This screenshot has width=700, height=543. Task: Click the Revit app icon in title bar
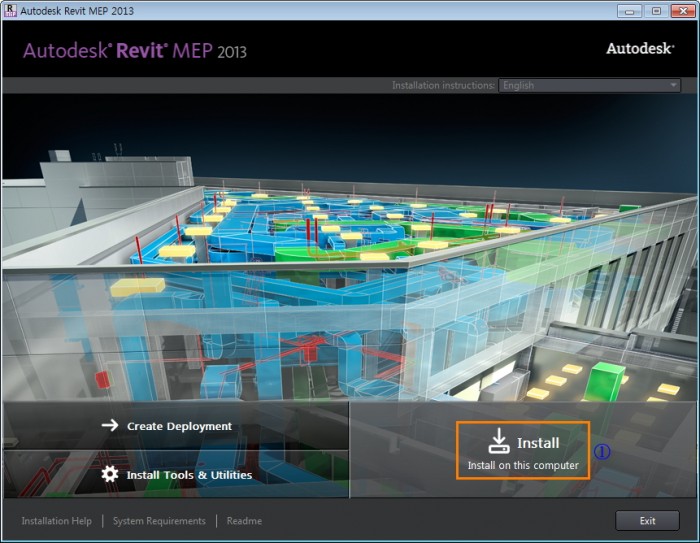10,10
